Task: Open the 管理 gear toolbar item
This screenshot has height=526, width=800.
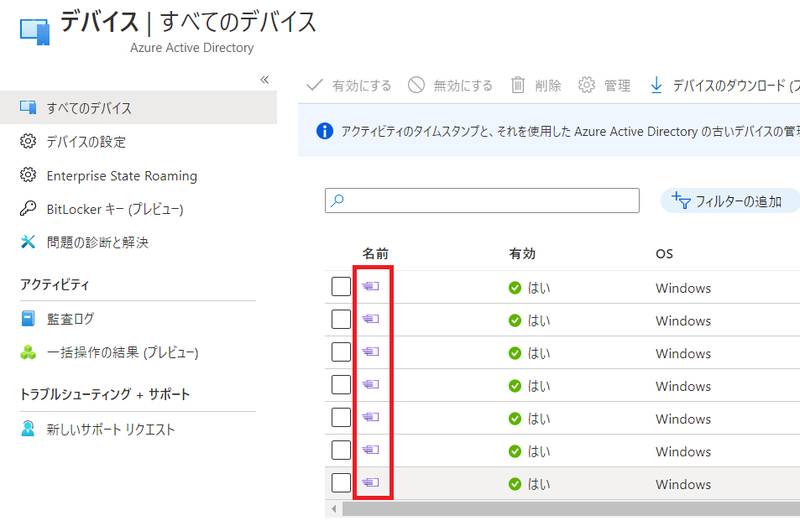Action: 604,85
